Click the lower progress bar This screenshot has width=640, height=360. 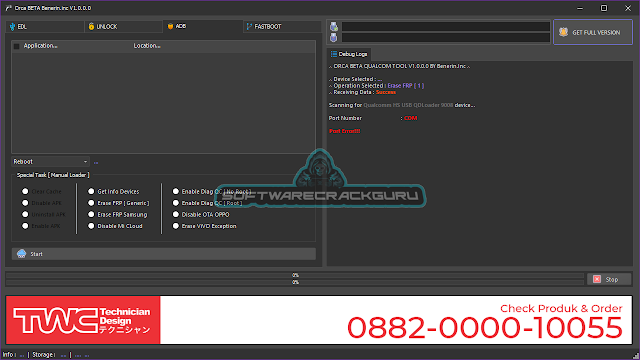coord(295,282)
